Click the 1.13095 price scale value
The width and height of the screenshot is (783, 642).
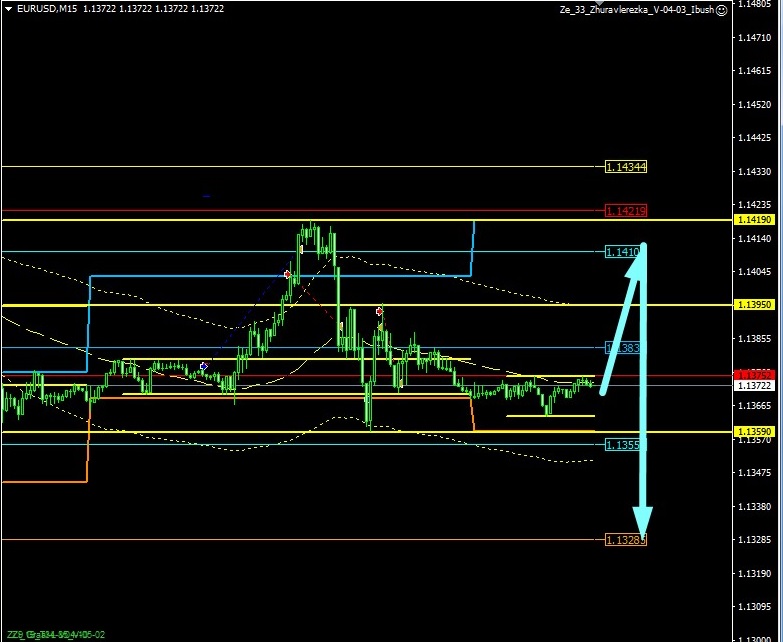[x=754, y=607]
